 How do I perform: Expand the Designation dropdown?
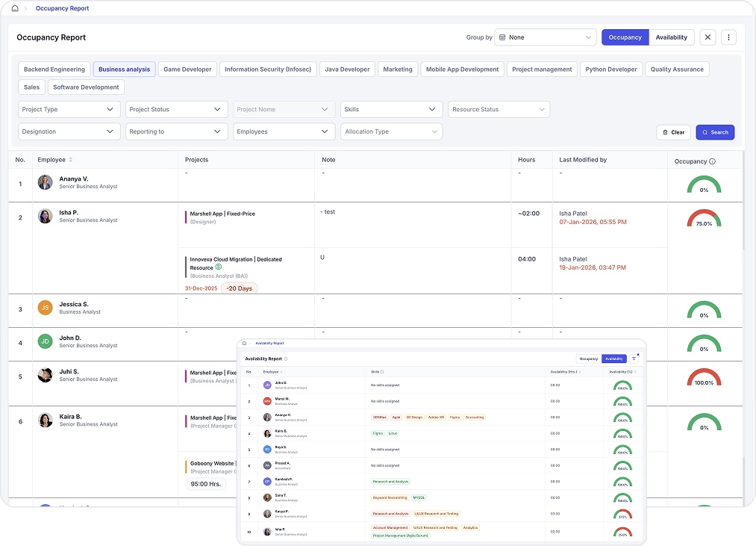tap(69, 131)
